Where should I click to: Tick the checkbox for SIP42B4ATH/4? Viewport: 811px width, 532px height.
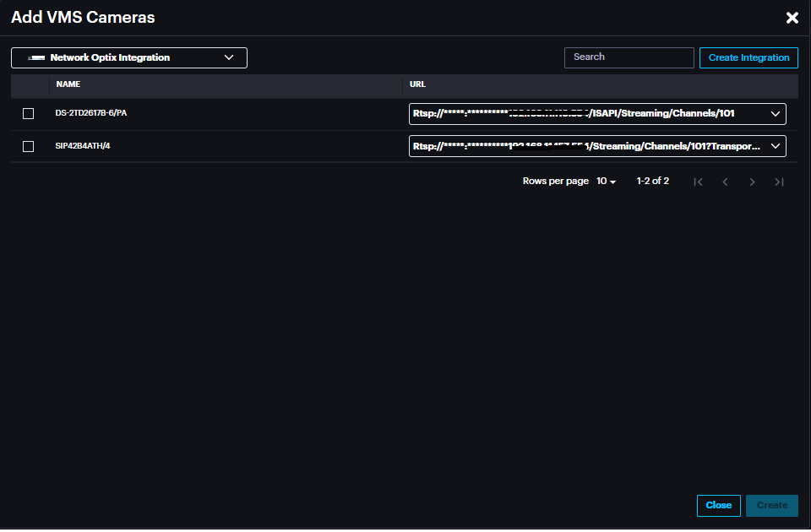pyautogui.click(x=28, y=146)
